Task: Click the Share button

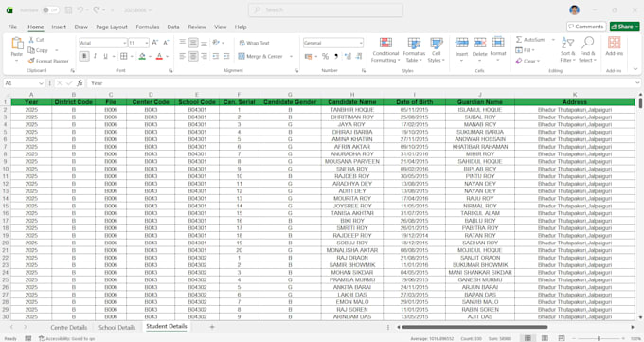Action: point(624,27)
